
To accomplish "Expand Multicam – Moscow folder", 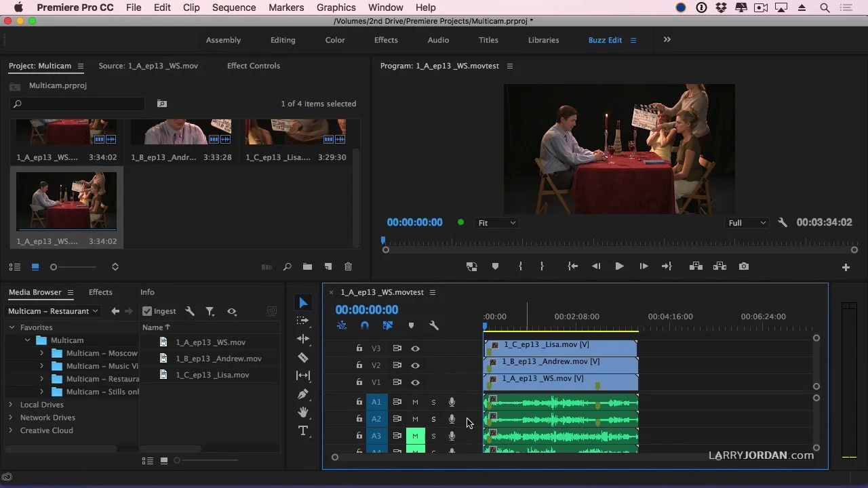I will click(41, 353).
